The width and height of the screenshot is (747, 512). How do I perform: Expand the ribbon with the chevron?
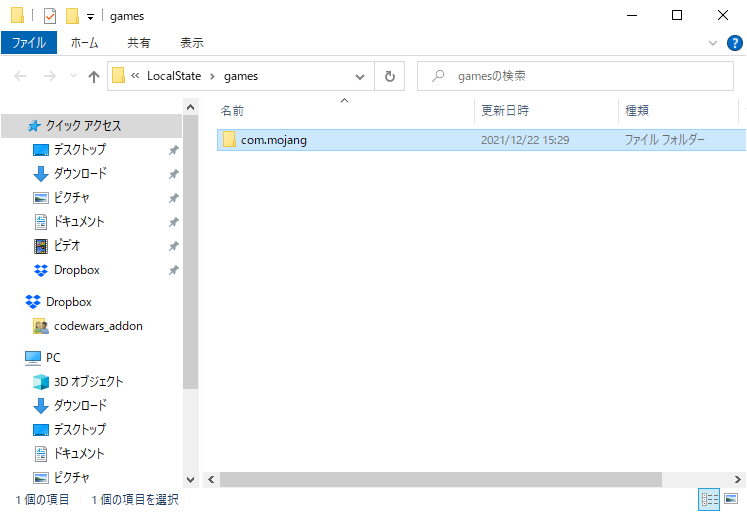pyautogui.click(x=713, y=43)
